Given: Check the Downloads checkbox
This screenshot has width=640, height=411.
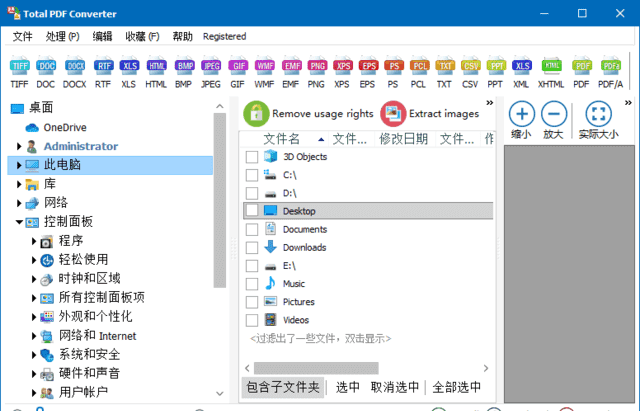Looking at the screenshot, I should tap(252, 247).
